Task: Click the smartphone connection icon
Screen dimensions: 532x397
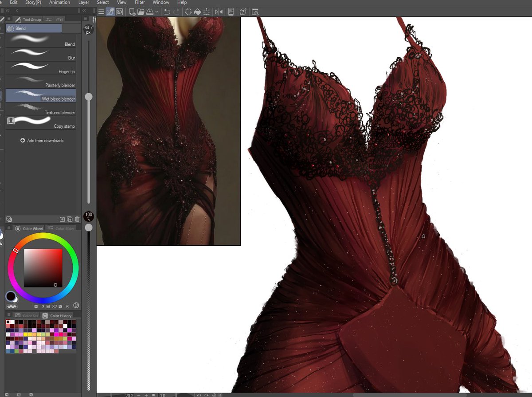Action: [x=231, y=12]
